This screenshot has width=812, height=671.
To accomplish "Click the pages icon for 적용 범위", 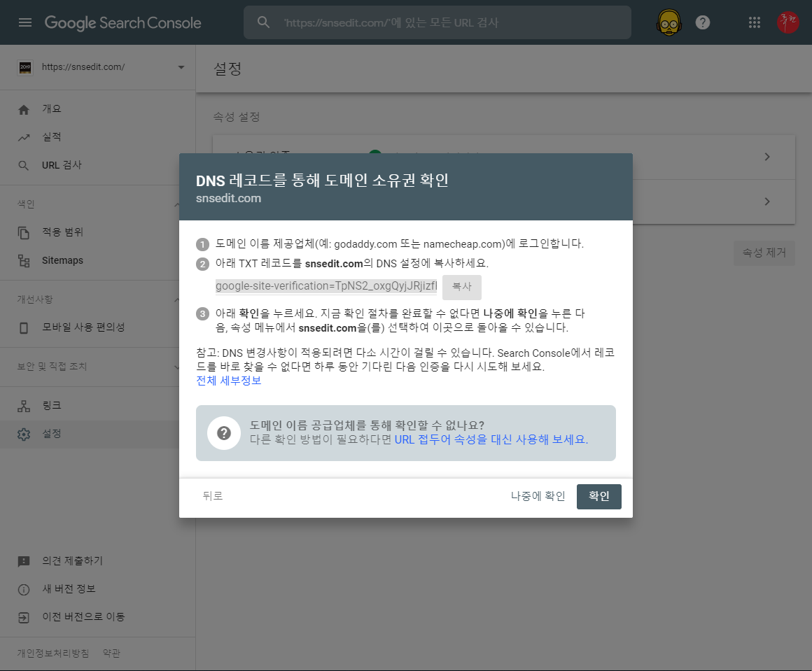I will [24, 232].
